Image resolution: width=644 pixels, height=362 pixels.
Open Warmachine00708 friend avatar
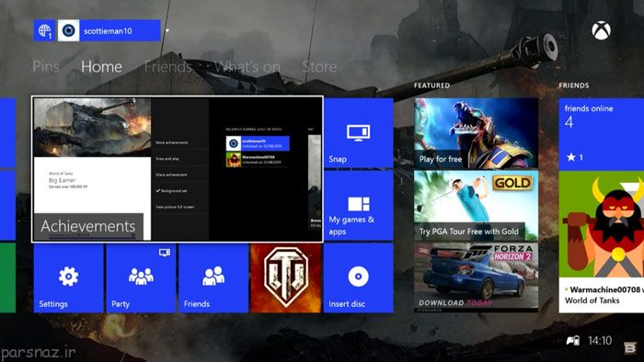(602, 224)
